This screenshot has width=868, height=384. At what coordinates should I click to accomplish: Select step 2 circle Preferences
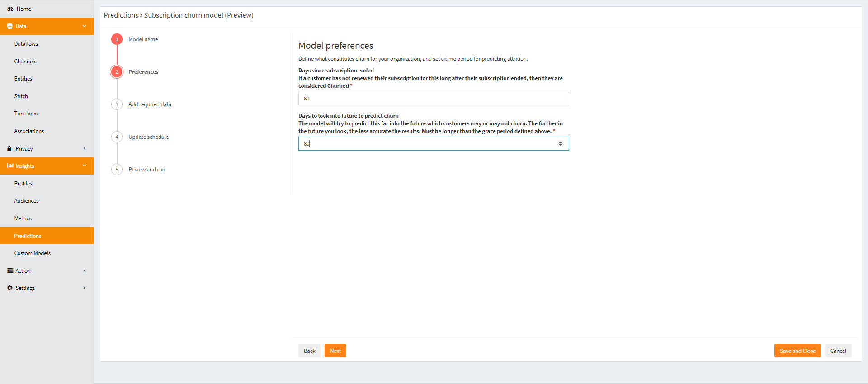(x=117, y=72)
